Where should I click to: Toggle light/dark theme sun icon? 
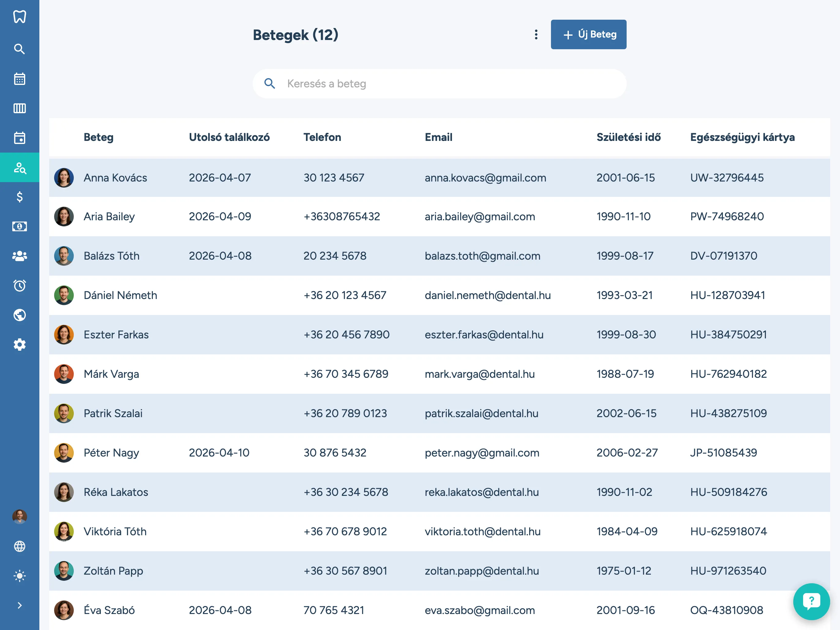pyautogui.click(x=19, y=576)
